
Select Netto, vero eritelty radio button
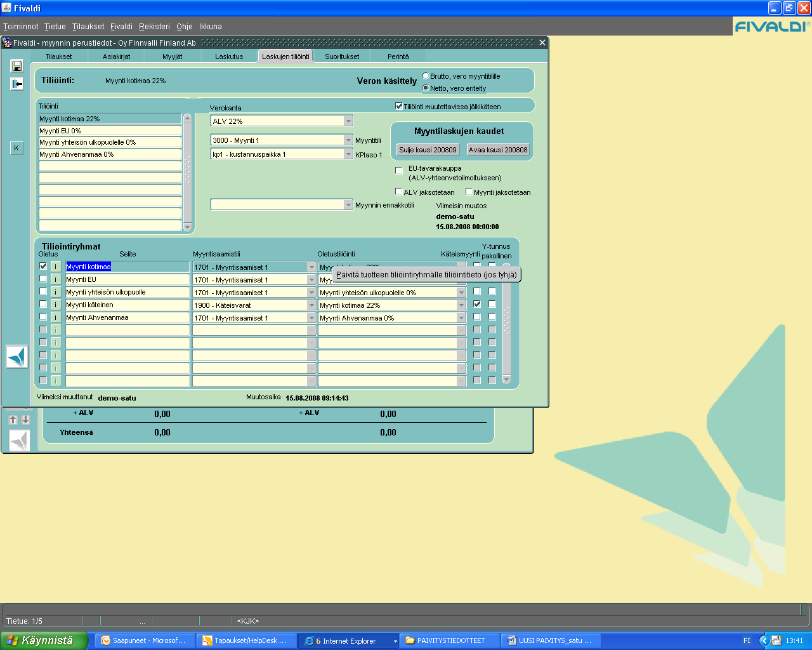pyautogui.click(x=426, y=88)
